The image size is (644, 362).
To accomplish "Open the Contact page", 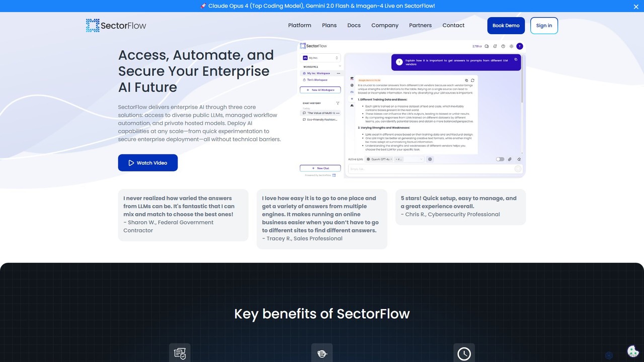I will (453, 25).
